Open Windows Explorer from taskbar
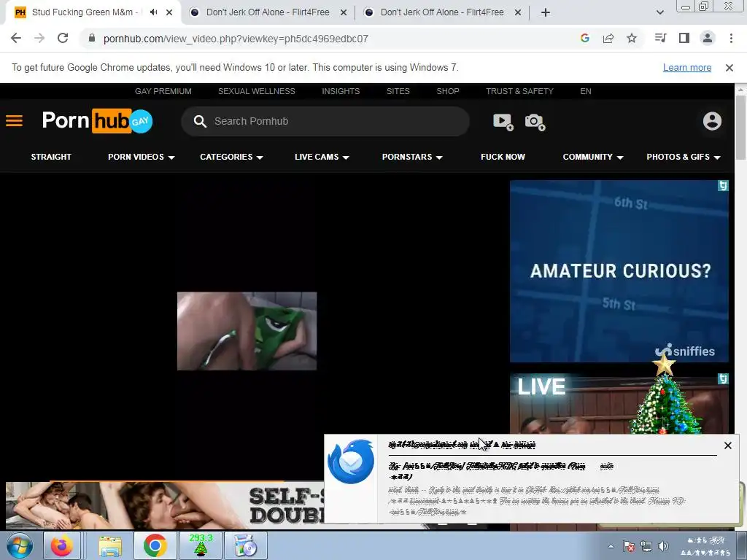This screenshot has height=560, width=747. (x=110, y=545)
